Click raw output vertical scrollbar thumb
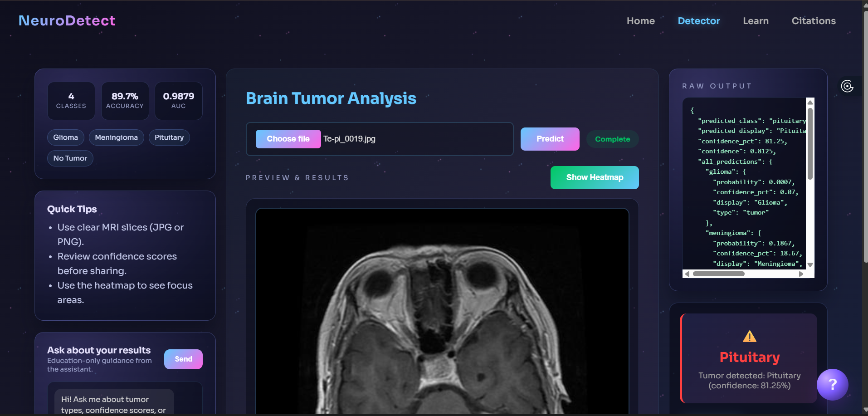Image resolution: width=868 pixels, height=416 pixels. coord(810,143)
